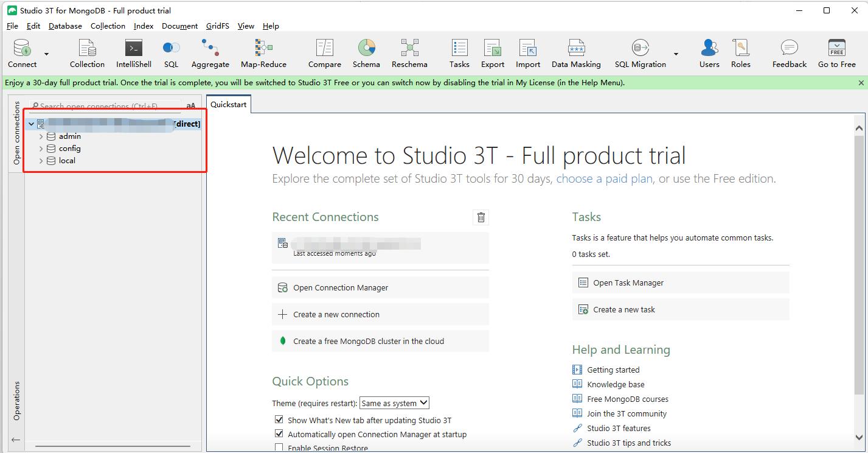
Task: Open the View menu
Action: [246, 26]
